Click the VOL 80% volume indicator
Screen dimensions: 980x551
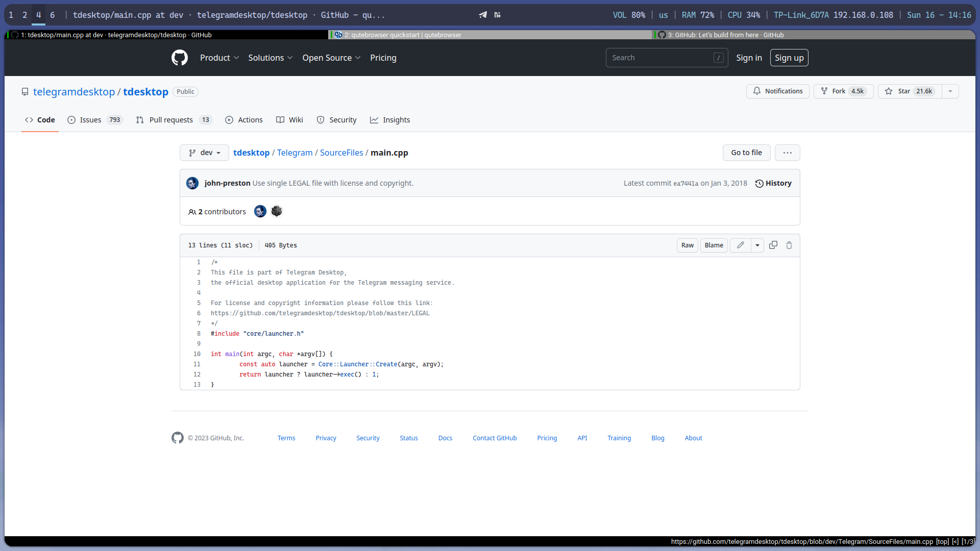point(628,15)
